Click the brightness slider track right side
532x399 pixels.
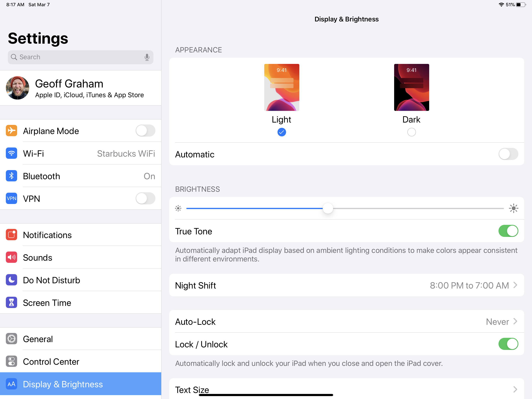pos(418,208)
